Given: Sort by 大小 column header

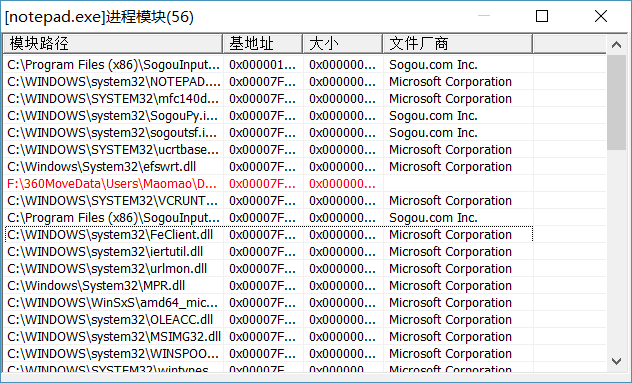Looking at the screenshot, I should [x=342, y=44].
